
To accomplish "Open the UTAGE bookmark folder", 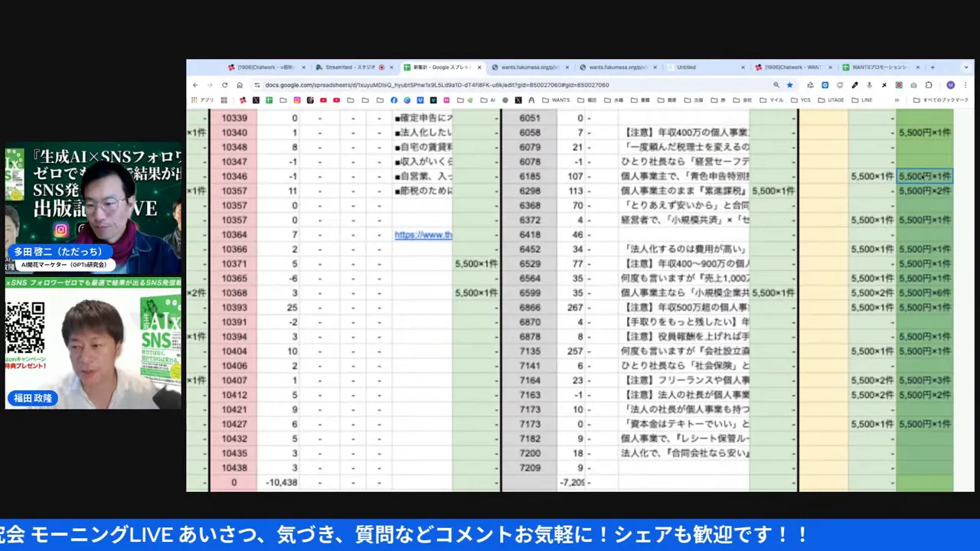I will pyautogui.click(x=831, y=100).
